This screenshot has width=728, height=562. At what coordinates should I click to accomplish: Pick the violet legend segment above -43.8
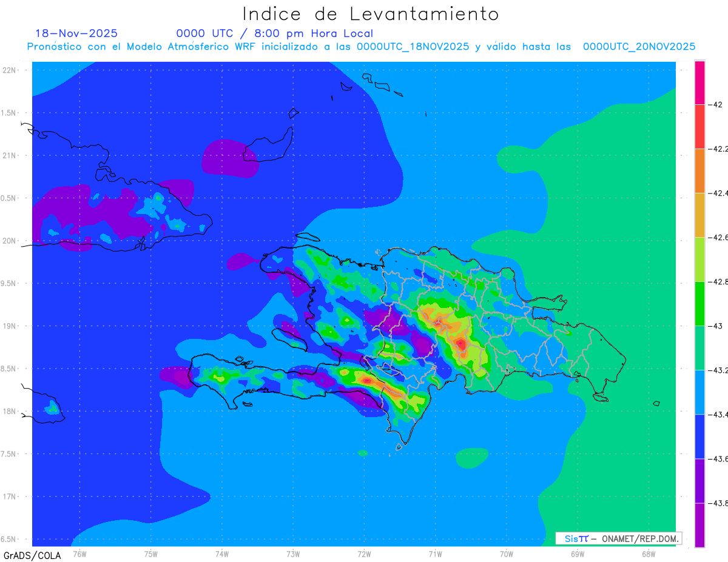click(x=699, y=481)
